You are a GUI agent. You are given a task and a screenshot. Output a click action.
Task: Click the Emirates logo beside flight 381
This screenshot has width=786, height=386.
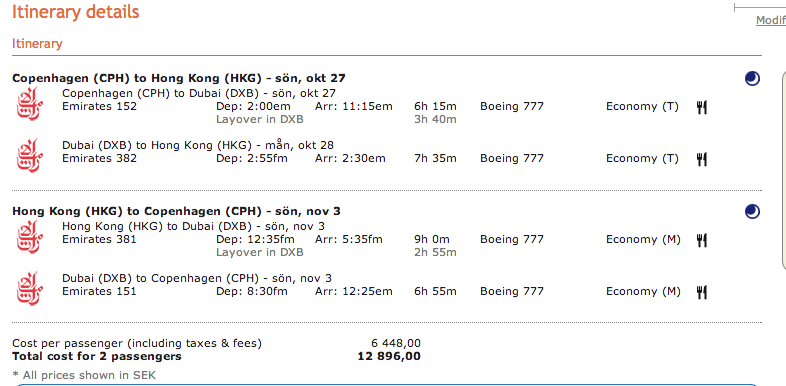(30, 237)
